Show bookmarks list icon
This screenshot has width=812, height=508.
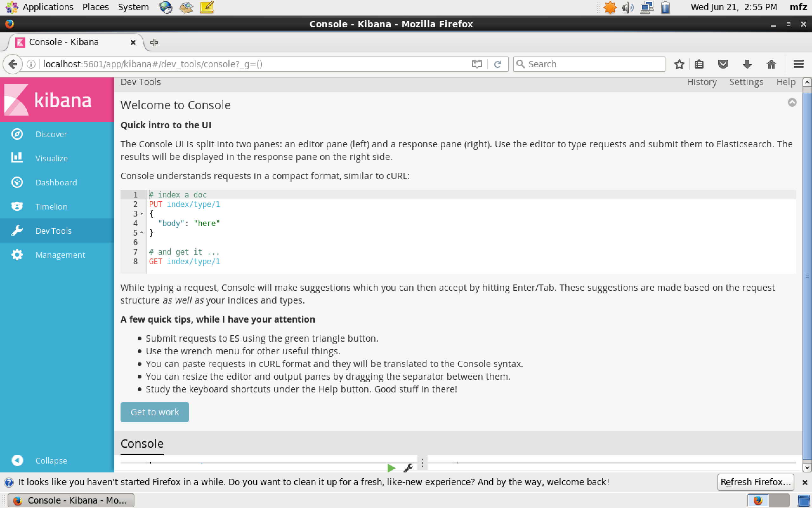tap(699, 64)
